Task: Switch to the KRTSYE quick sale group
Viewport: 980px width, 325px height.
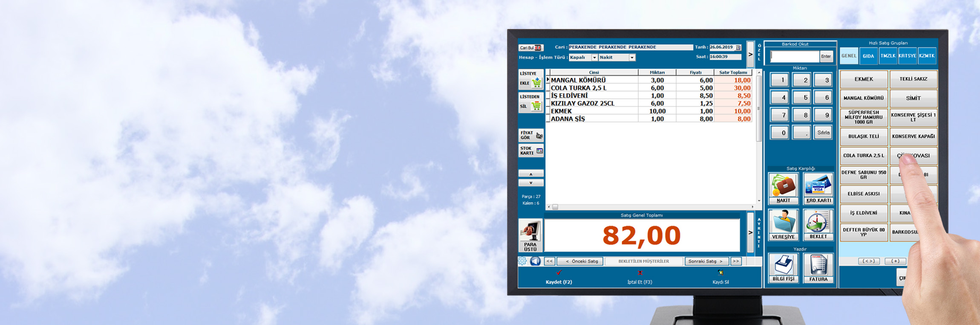Action: pyautogui.click(x=908, y=56)
